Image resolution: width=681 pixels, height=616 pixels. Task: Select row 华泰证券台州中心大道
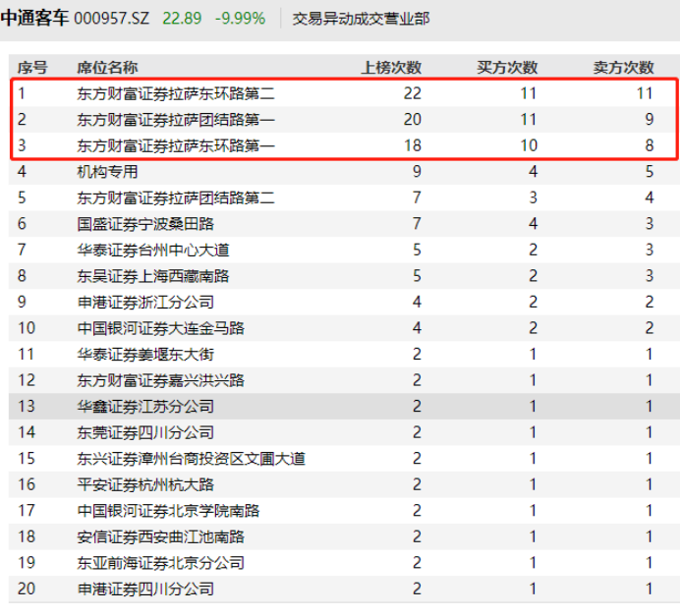344,250
